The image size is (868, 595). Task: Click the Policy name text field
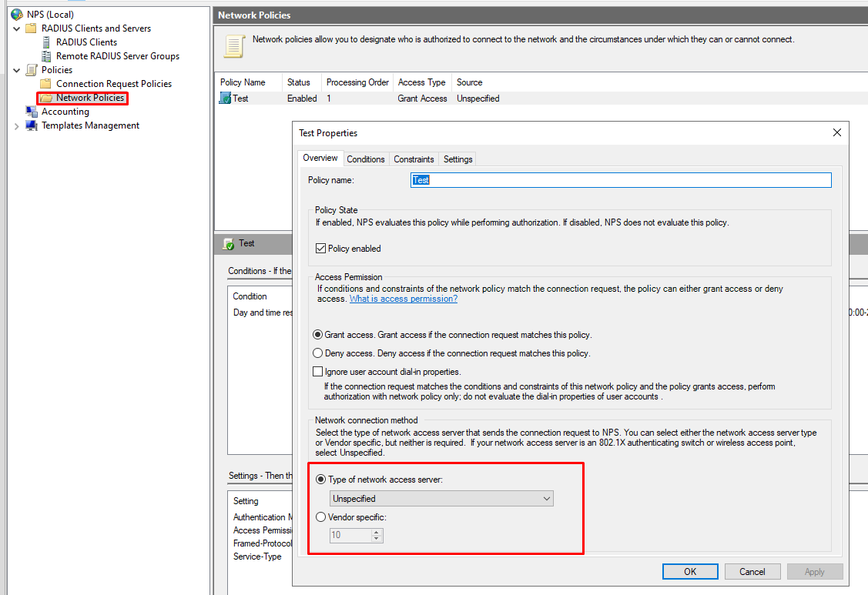(x=621, y=180)
